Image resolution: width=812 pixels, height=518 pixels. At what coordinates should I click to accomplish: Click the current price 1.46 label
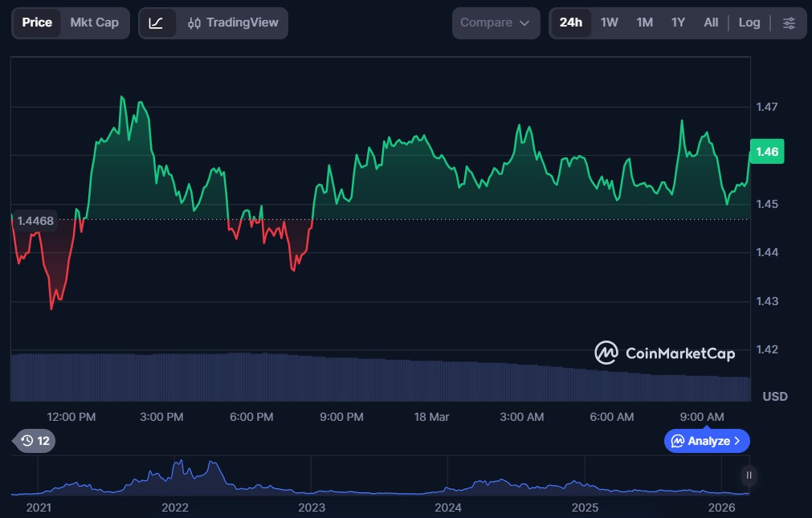(766, 151)
